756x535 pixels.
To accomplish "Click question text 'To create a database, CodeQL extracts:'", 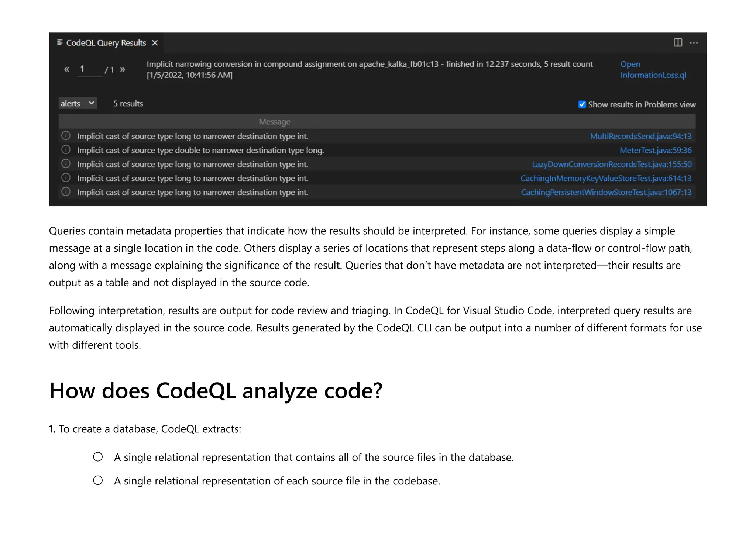I will [150, 429].
